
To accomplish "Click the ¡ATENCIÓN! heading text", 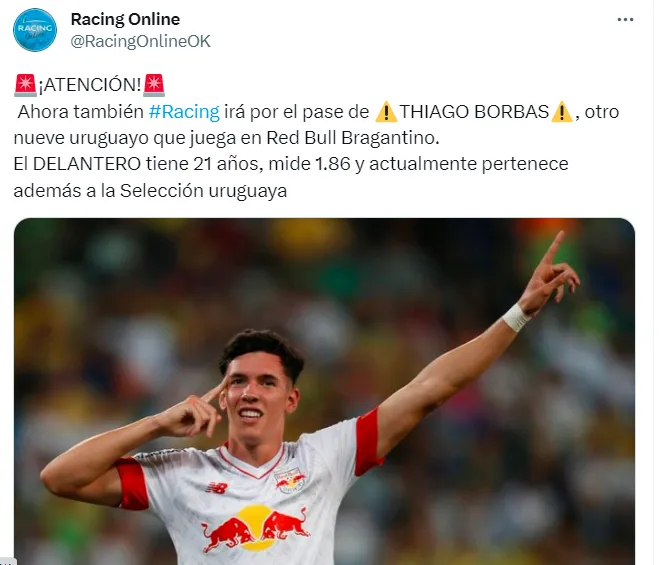I will coord(89,85).
